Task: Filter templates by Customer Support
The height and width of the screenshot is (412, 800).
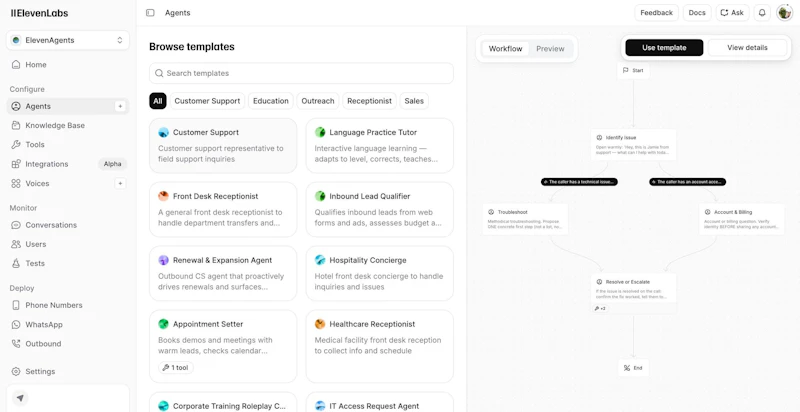Action: point(207,101)
